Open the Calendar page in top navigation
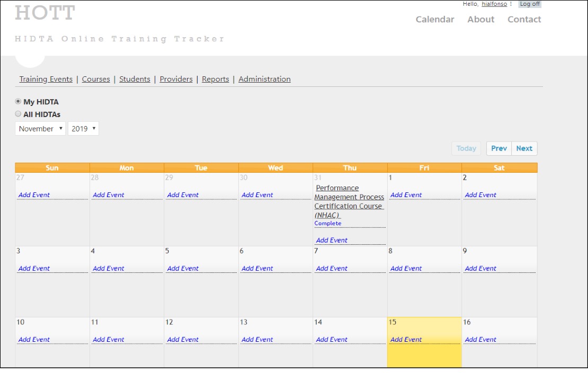Viewport: 588px width, 373px height. coord(435,20)
